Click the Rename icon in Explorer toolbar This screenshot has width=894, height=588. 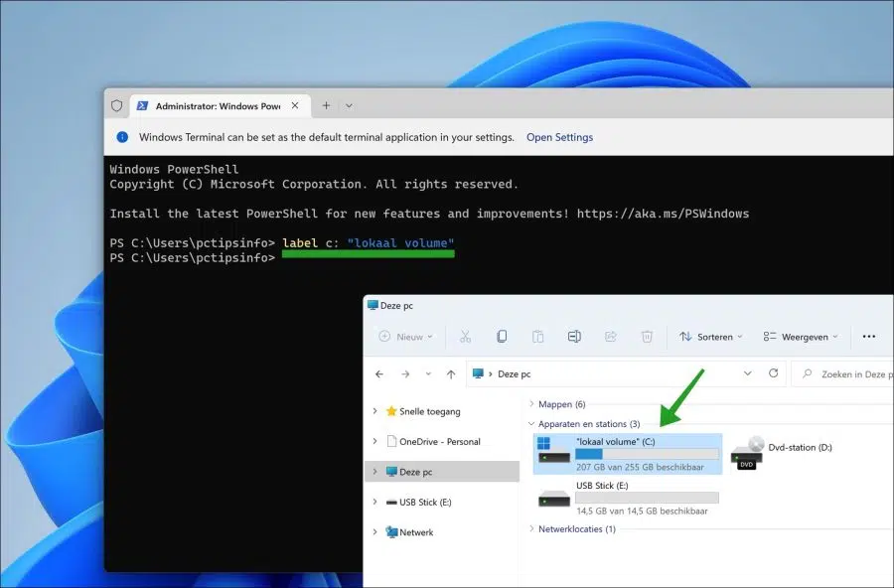click(x=574, y=337)
